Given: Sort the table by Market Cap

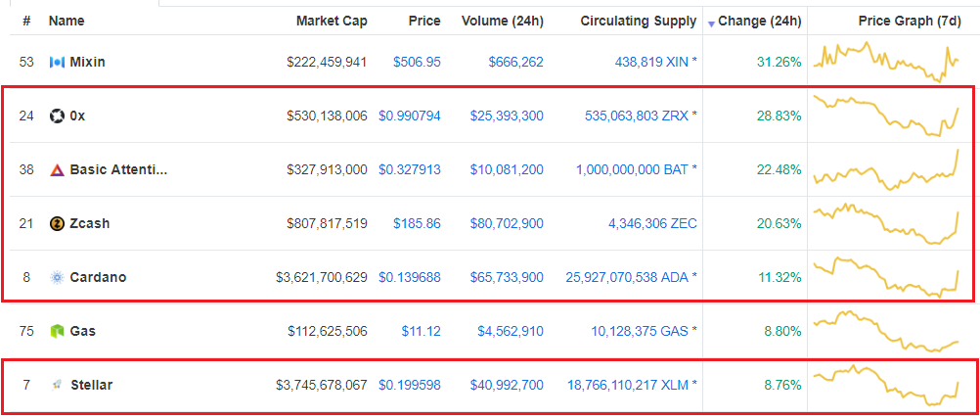Looking at the screenshot, I should coord(332,21).
